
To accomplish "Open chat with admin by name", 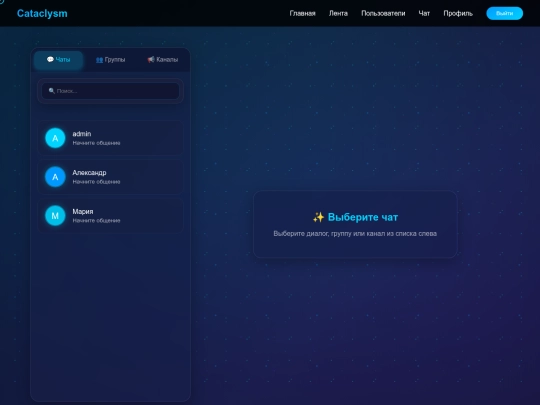I will (82, 134).
